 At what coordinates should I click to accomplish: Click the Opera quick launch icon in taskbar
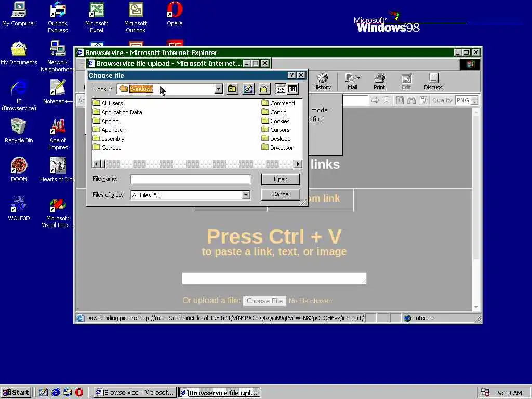point(79,393)
